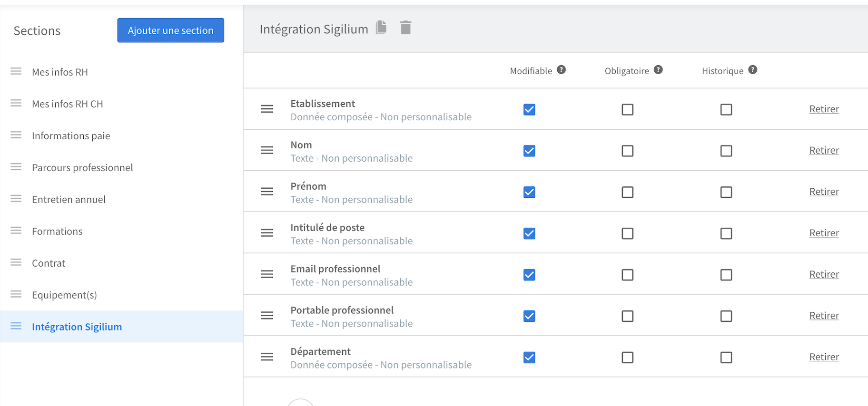Open the Informations paie section
Image resolution: width=868 pixels, height=406 pixels.
tap(71, 136)
